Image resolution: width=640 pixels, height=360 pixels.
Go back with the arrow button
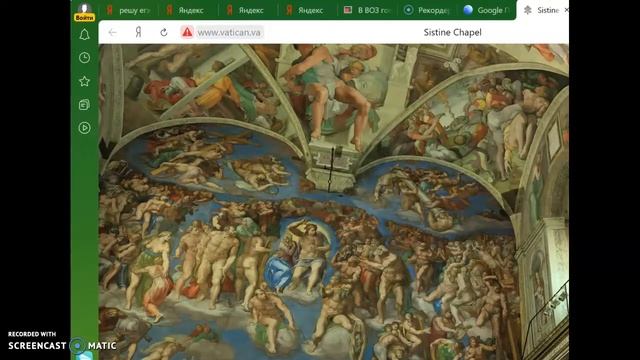pos(113,32)
